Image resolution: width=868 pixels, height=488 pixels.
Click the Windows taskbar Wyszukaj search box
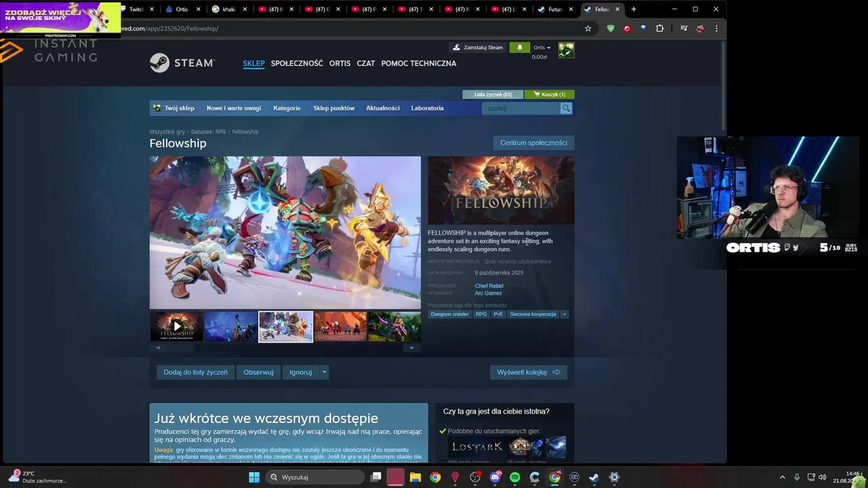pyautogui.click(x=315, y=477)
